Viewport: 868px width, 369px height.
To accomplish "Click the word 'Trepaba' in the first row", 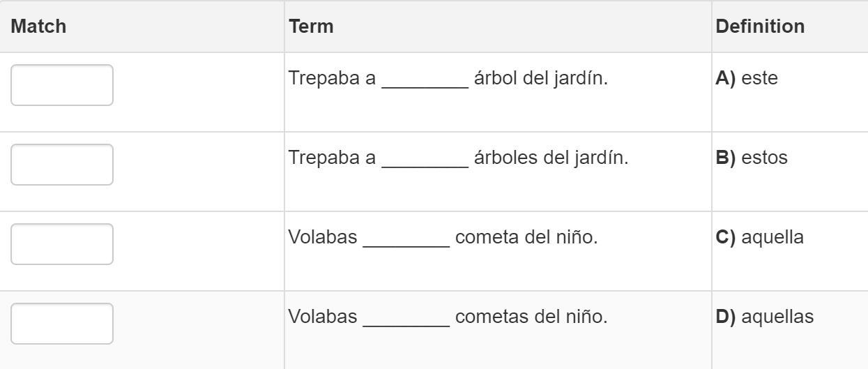I will tap(323, 79).
